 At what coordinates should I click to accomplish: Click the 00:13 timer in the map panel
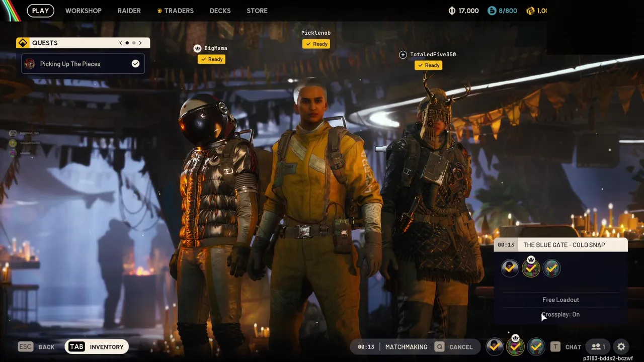[x=506, y=245]
